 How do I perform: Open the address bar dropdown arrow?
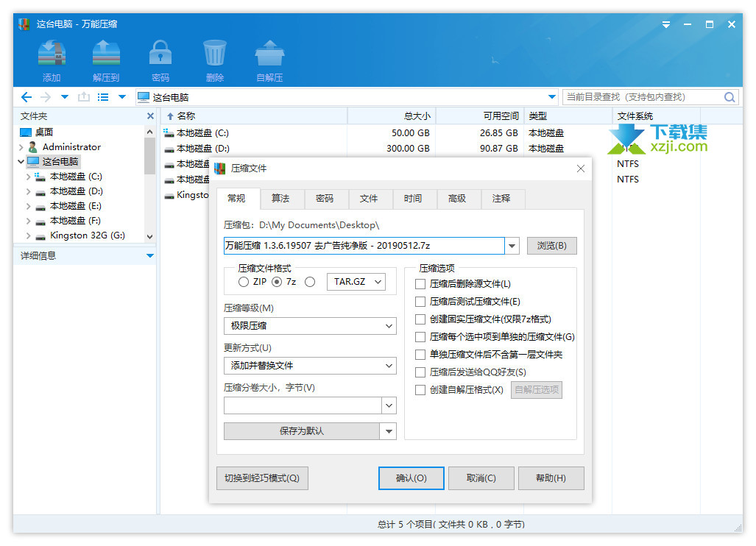coord(552,97)
